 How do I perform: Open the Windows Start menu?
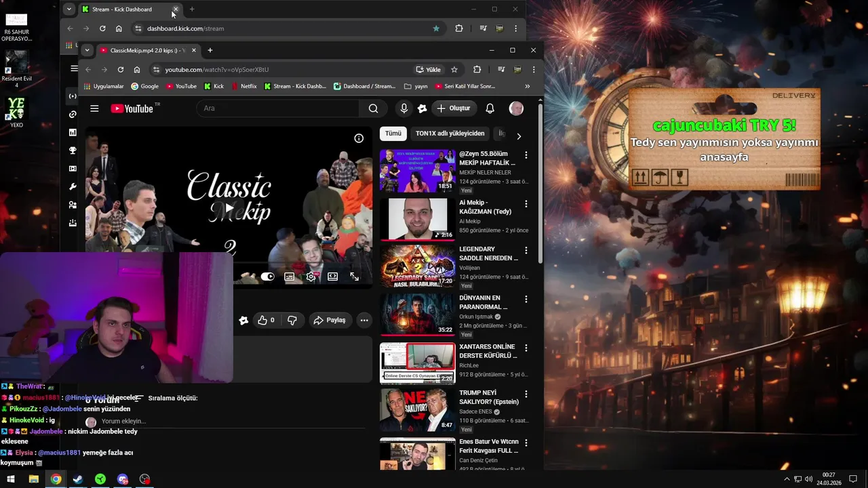(x=11, y=479)
